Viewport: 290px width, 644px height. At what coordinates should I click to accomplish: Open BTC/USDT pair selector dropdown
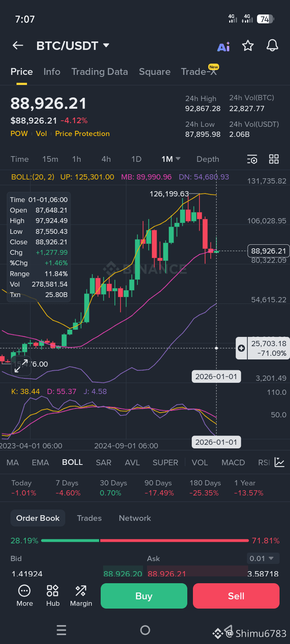(x=73, y=45)
